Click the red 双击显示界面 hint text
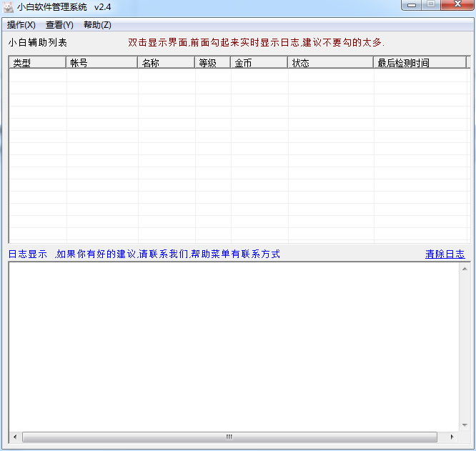Image resolution: width=476 pixels, height=451 pixels. (256, 42)
